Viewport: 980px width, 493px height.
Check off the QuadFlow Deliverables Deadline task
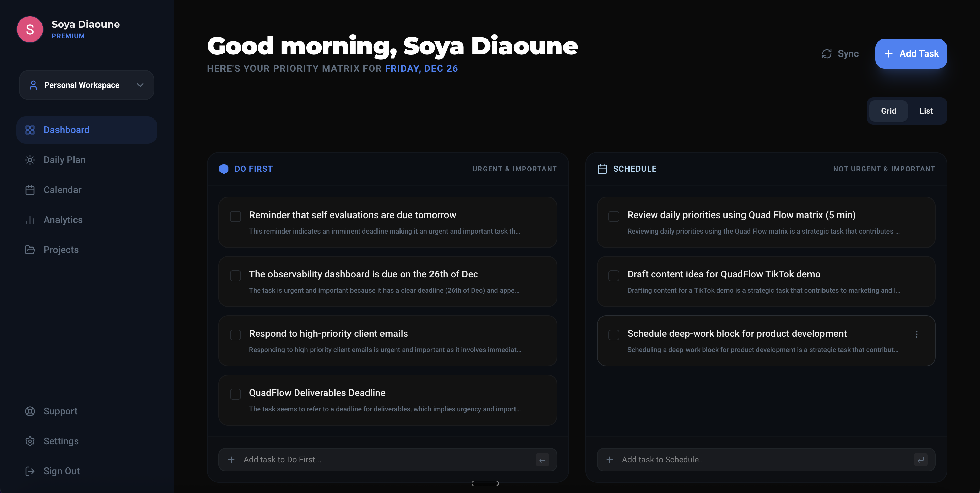point(235,394)
